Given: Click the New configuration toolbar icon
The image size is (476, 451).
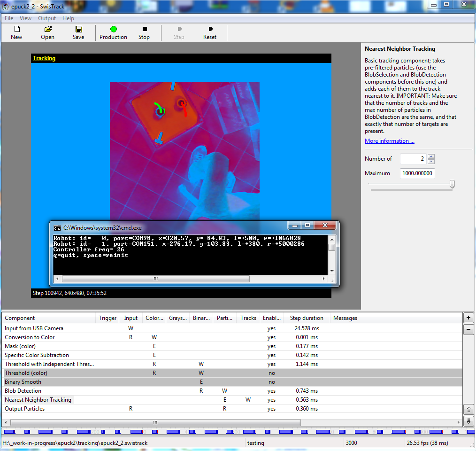Looking at the screenshot, I should tap(16, 32).
